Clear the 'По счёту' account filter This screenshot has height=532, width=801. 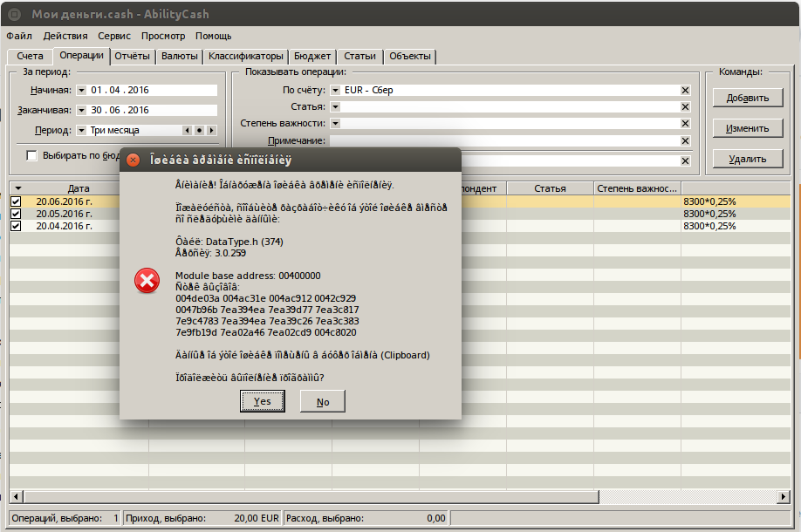685,90
